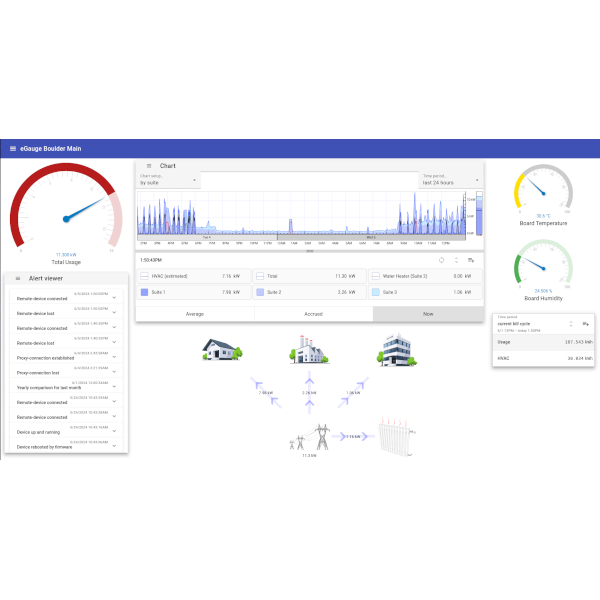This screenshot has height=600, width=600.
Task: Click the 11.3 kW label below the power tower
Action: click(x=309, y=456)
